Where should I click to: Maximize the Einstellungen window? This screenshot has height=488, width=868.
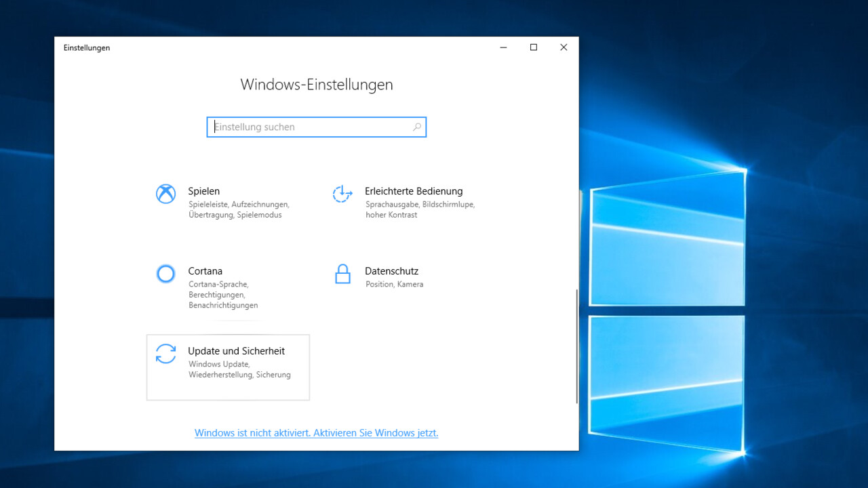(534, 47)
